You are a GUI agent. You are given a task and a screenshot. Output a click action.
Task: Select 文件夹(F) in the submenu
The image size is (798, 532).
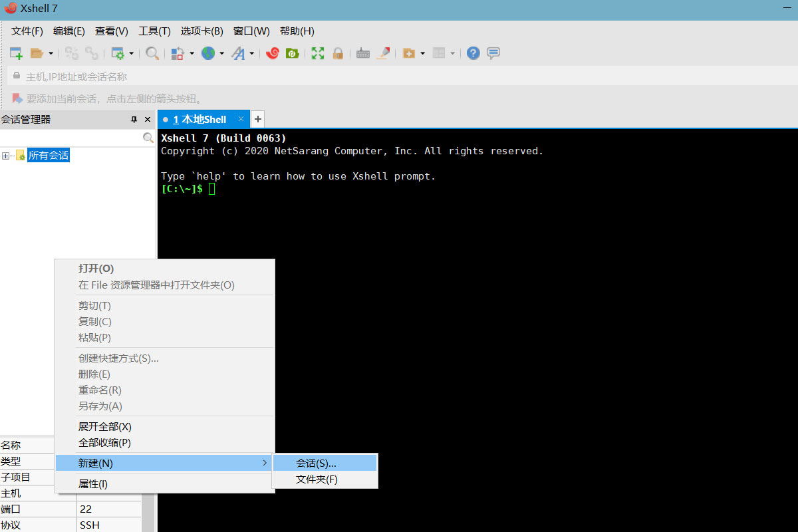tap(325, 479)
